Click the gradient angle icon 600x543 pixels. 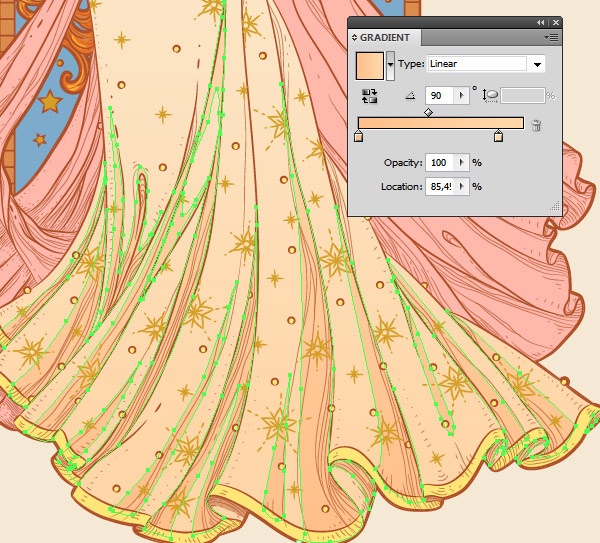click(x=410, y=96)
